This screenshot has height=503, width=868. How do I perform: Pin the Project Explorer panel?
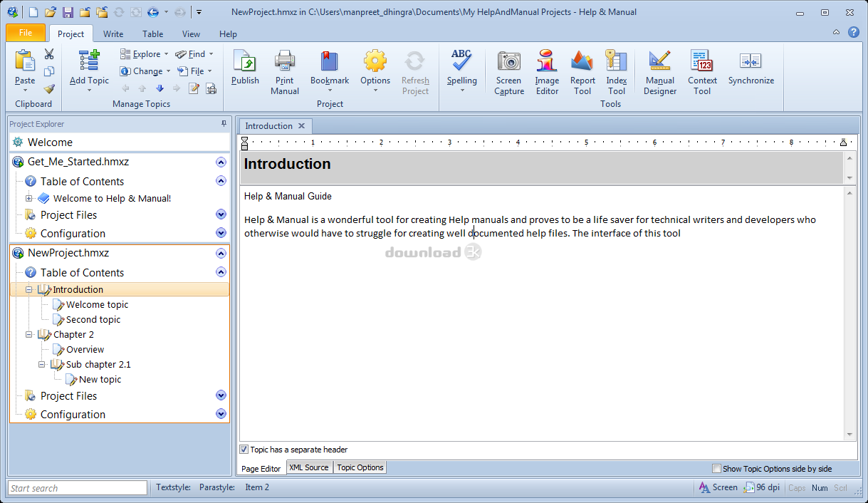point(224,124)
